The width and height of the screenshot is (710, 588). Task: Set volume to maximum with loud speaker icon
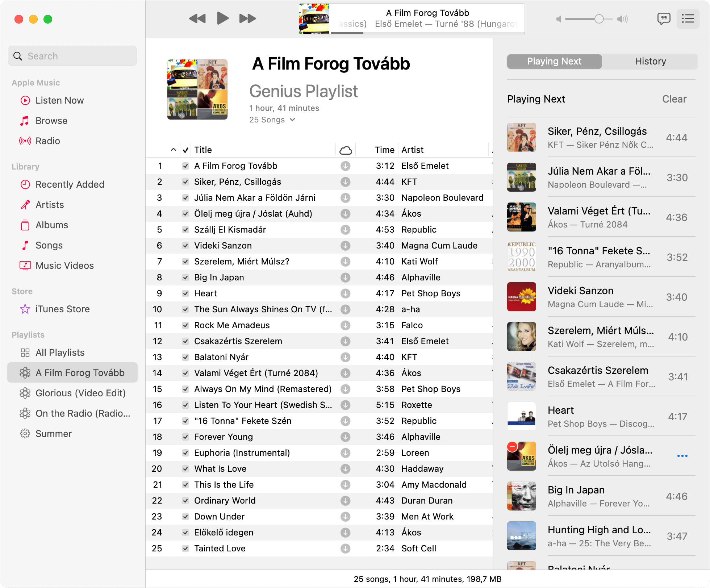pos(623,19)
